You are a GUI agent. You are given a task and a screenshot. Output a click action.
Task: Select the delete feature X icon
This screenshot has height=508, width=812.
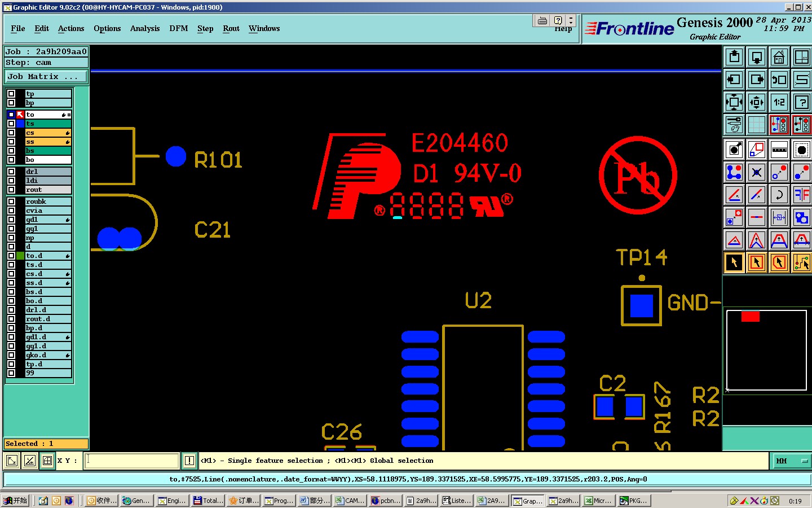[x=757, y=172]
